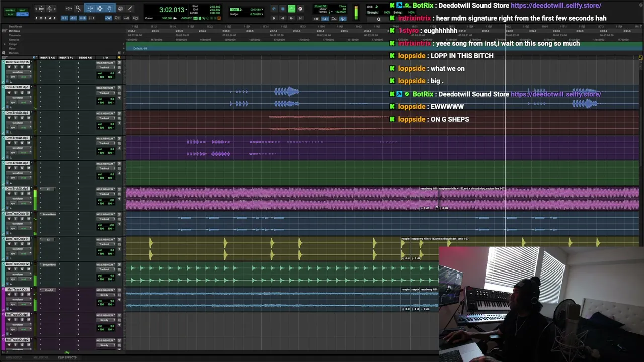Solo the DrmTrckOt.dp6 track
Screen dimensions: 644x362
(22, 118)
